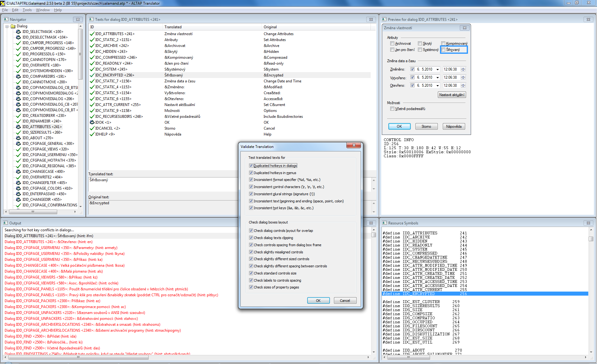
Task: Open the Otevřeno date dropdown arrow
Action: [x=437, y=85]
